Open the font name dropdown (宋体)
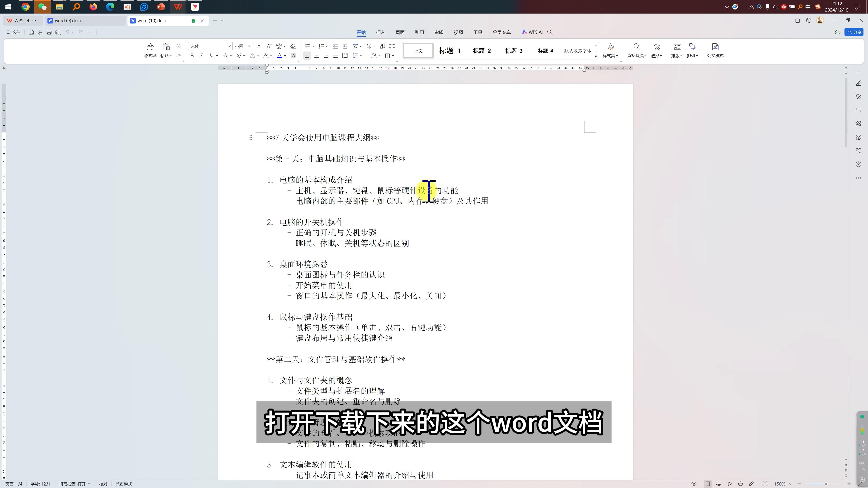 point(229,46)
